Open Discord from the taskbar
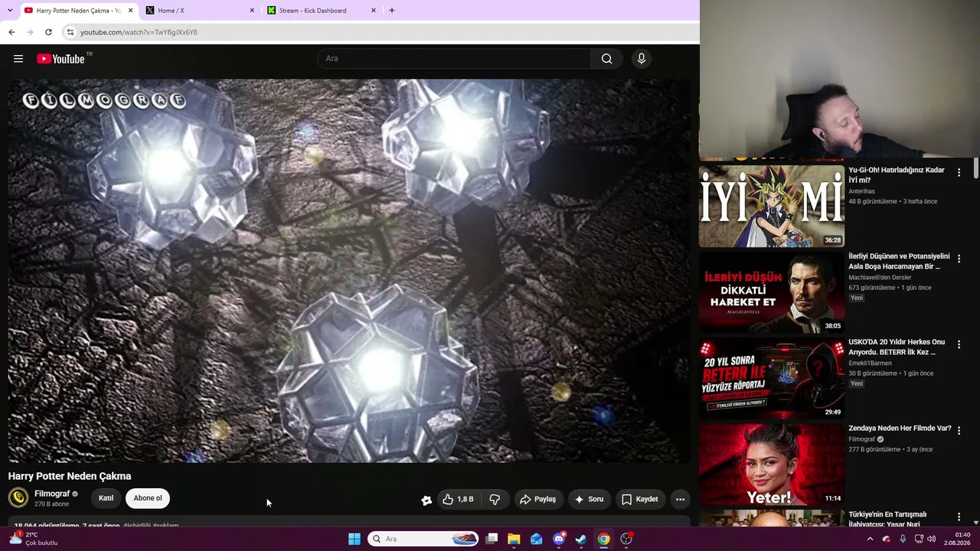 [x=559, y=539]
